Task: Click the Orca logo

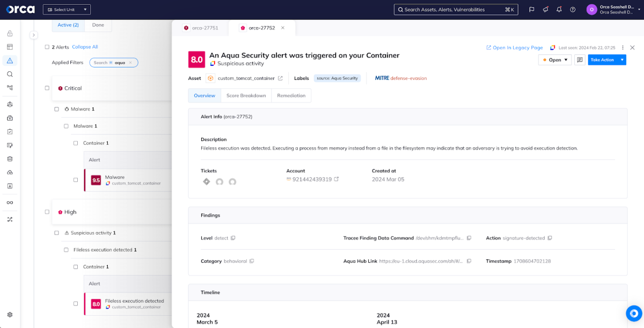Action: point(20,10)
